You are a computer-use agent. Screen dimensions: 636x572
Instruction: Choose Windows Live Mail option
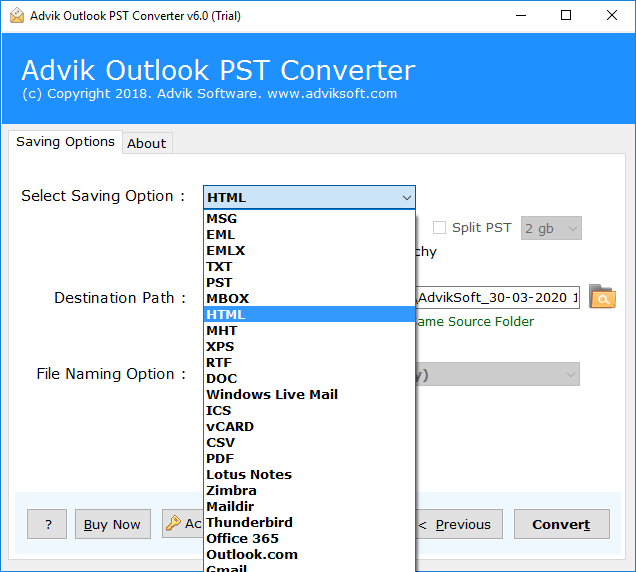(x=309, y=394)
